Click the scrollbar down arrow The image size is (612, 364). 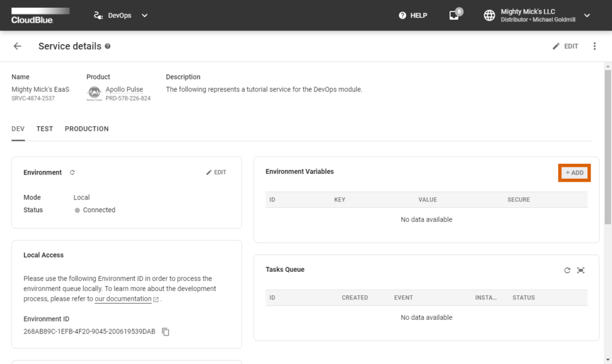point(608,360)
